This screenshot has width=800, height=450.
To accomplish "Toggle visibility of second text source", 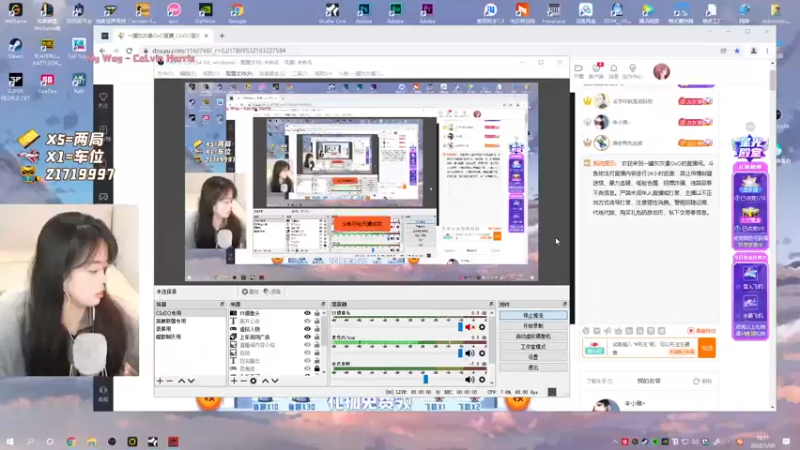I will click(307, 321).
